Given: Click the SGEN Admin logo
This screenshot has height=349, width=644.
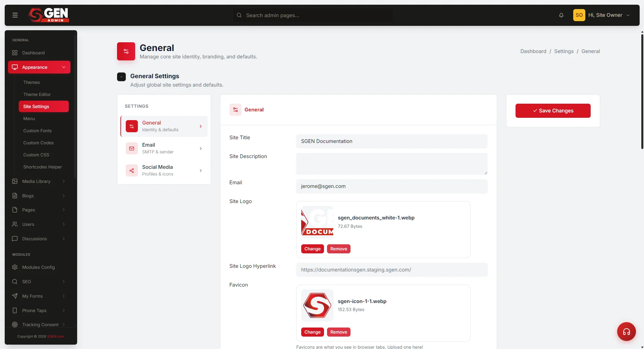Looking at the screenshot, I should pos(49,15).
